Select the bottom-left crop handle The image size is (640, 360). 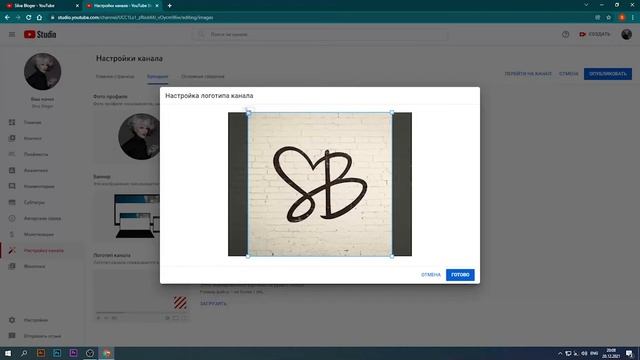pos(248,256)
